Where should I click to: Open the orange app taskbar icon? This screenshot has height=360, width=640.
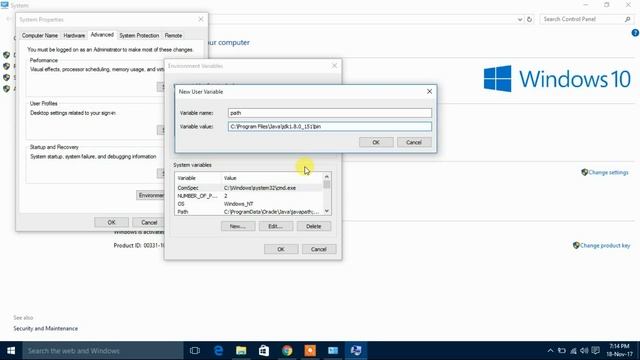(310, 351)
